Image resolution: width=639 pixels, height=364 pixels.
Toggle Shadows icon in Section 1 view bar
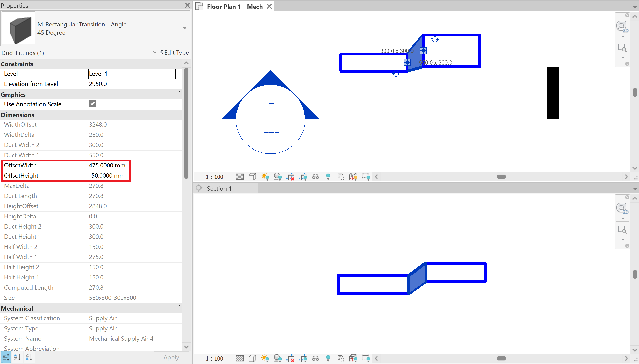(277, 359)
